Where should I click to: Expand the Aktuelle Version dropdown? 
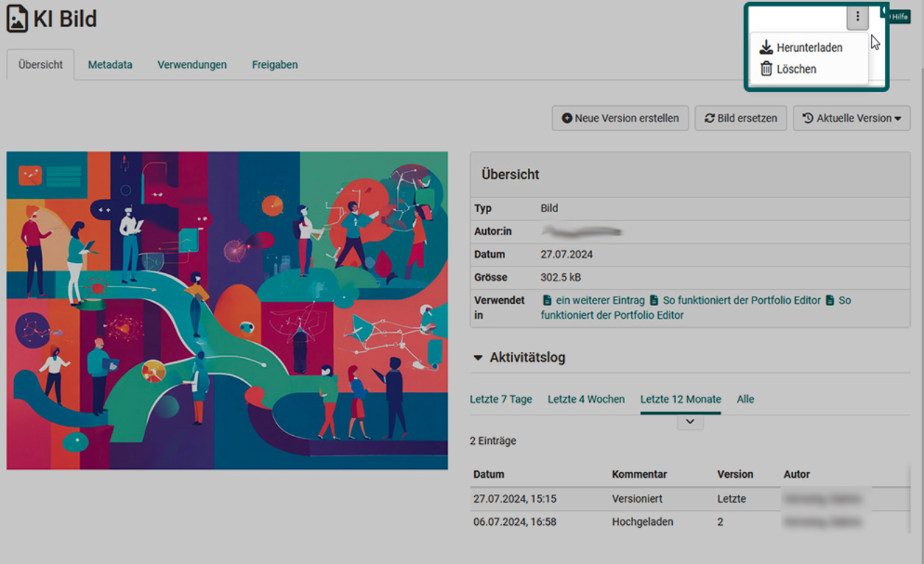coord(899,118)
